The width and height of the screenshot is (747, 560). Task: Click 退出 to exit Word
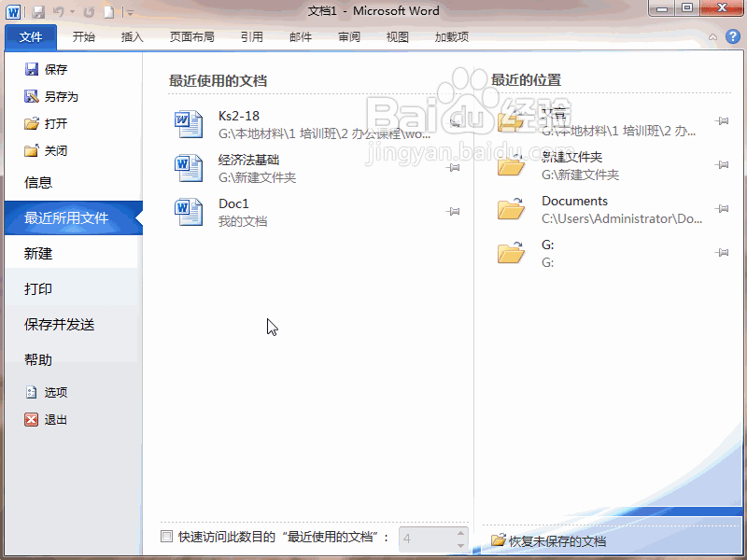tap(55, 420)
